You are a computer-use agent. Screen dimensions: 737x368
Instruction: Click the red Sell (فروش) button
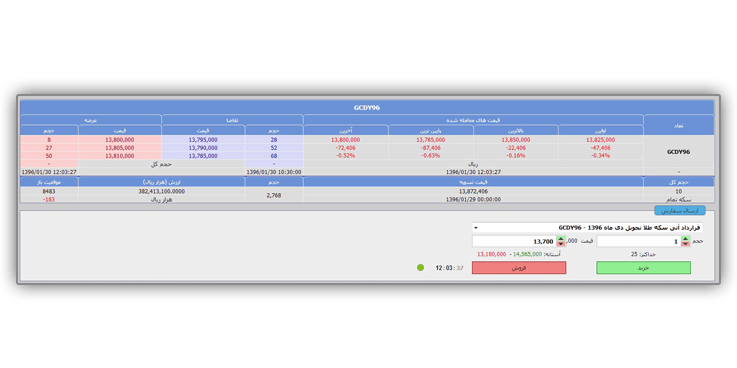[x=519, y=268]
